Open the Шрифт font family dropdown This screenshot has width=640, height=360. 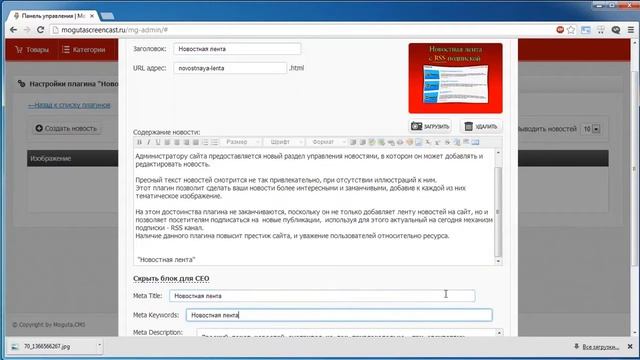tap(285, 142)
